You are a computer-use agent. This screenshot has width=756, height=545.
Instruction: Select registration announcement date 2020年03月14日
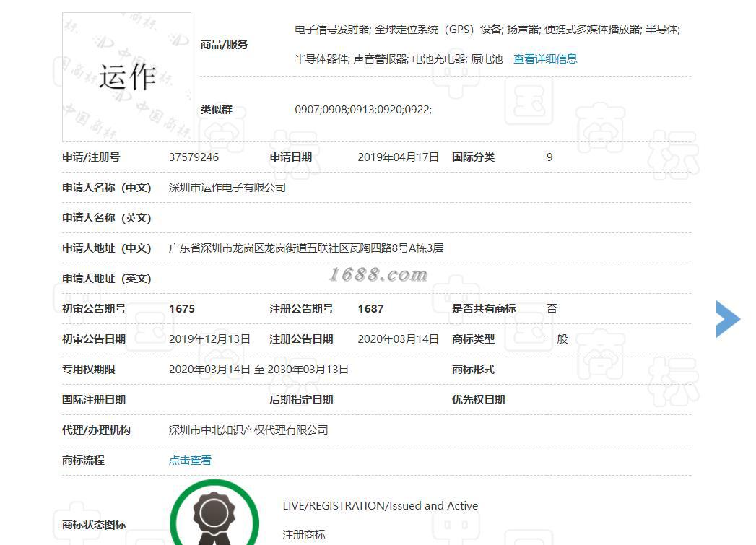point(399,339)
